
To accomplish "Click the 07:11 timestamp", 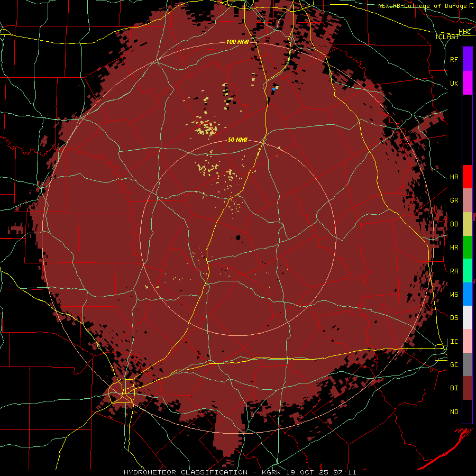I will tap(344, 472).
